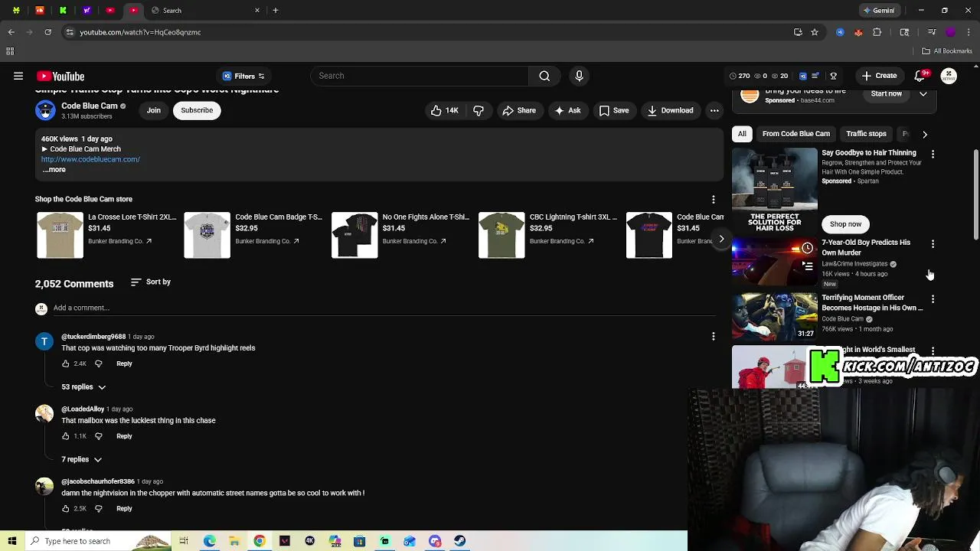Click Shop now on hair ad
This screenshot has height=551, width=980.
point(845,224)
